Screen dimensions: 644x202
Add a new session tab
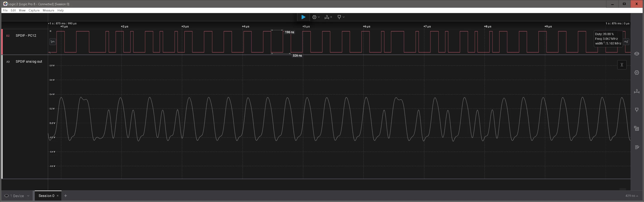[65, 196]
